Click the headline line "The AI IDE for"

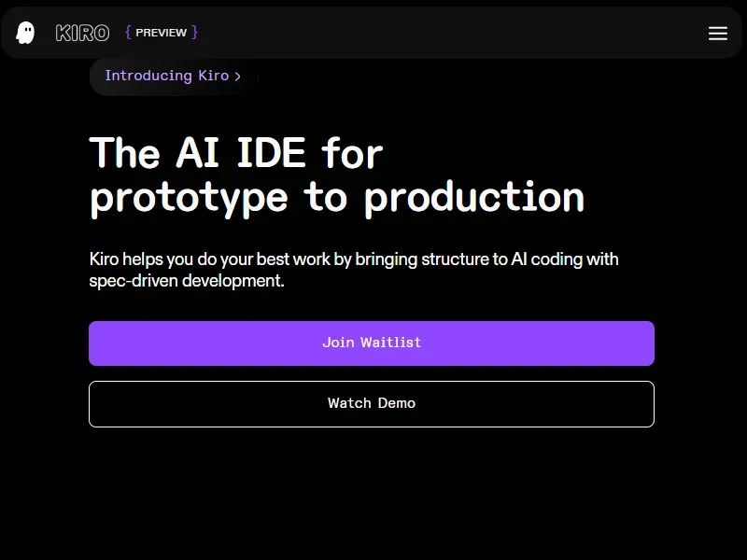coord(236,152)
